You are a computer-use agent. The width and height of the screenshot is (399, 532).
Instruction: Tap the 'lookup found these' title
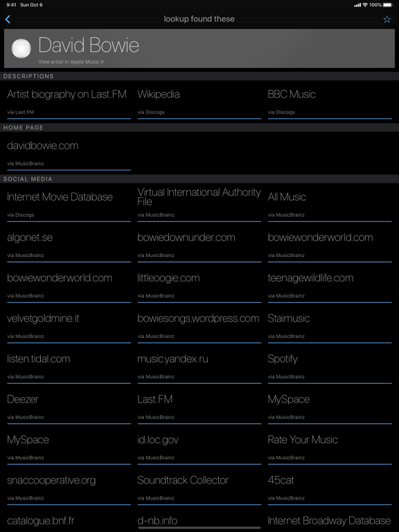click(x=199, y=19)
